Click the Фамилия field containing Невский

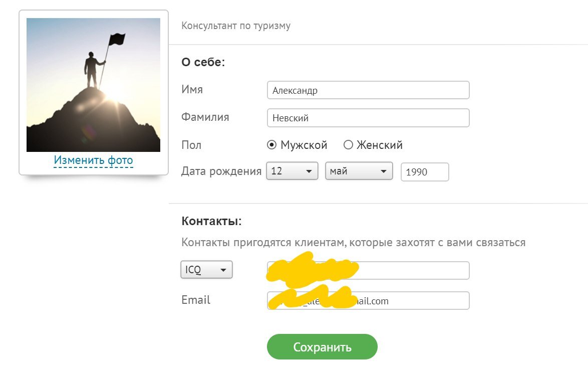pos(368,117)
